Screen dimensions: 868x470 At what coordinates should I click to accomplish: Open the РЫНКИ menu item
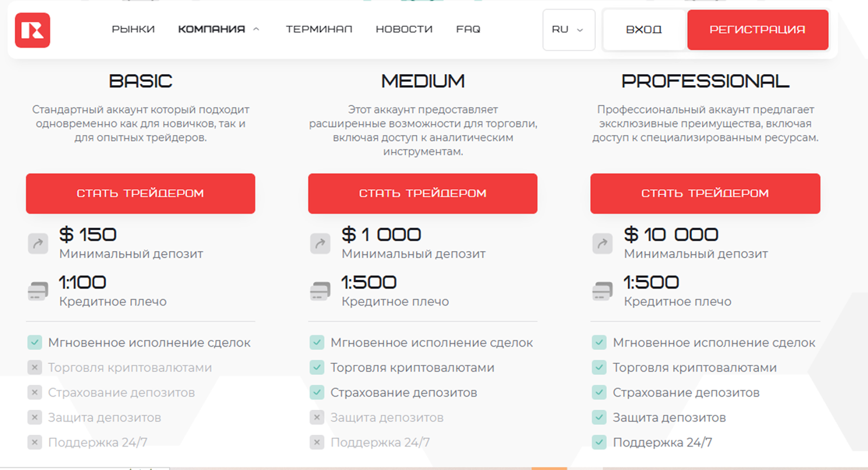point(133,29)
